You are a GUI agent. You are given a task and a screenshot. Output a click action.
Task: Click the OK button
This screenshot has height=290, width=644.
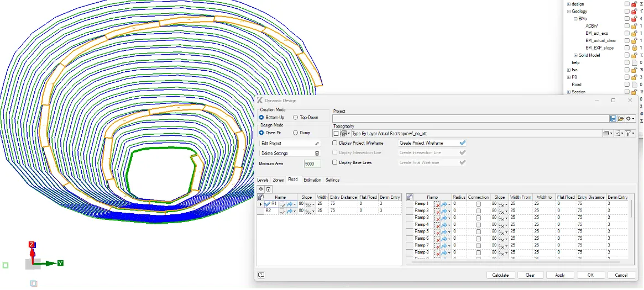(590, 275)
